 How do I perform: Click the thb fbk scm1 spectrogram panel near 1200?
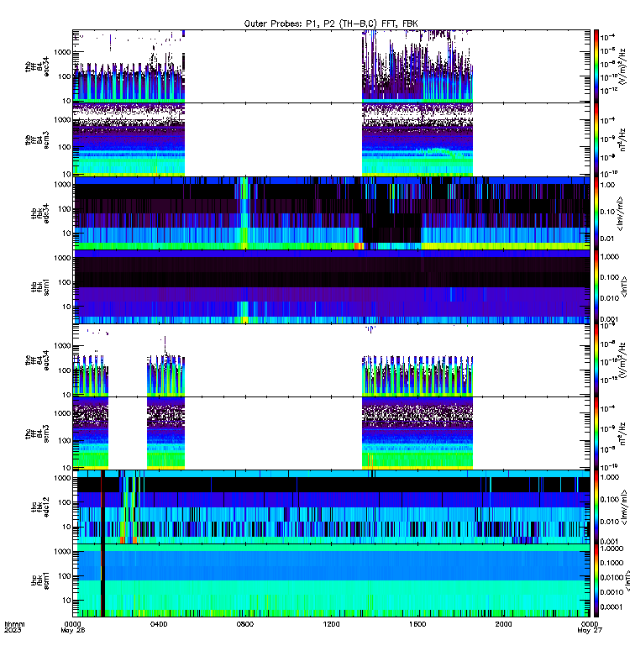331,286
